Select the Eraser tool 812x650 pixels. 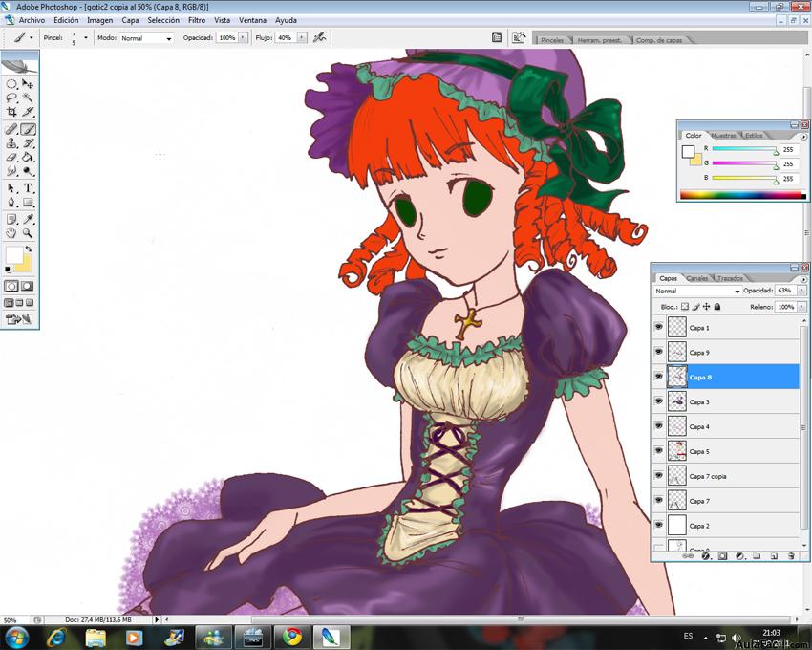click(x=11, y=158)
